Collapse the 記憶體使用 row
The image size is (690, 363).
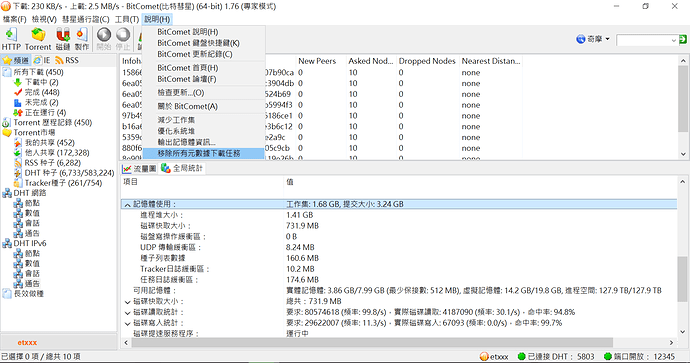tap(127, 205)
